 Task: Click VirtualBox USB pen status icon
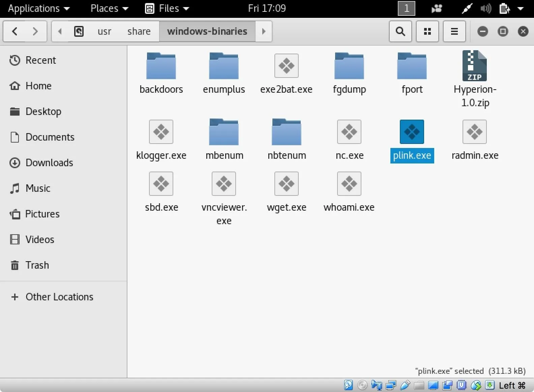point(405,385)
